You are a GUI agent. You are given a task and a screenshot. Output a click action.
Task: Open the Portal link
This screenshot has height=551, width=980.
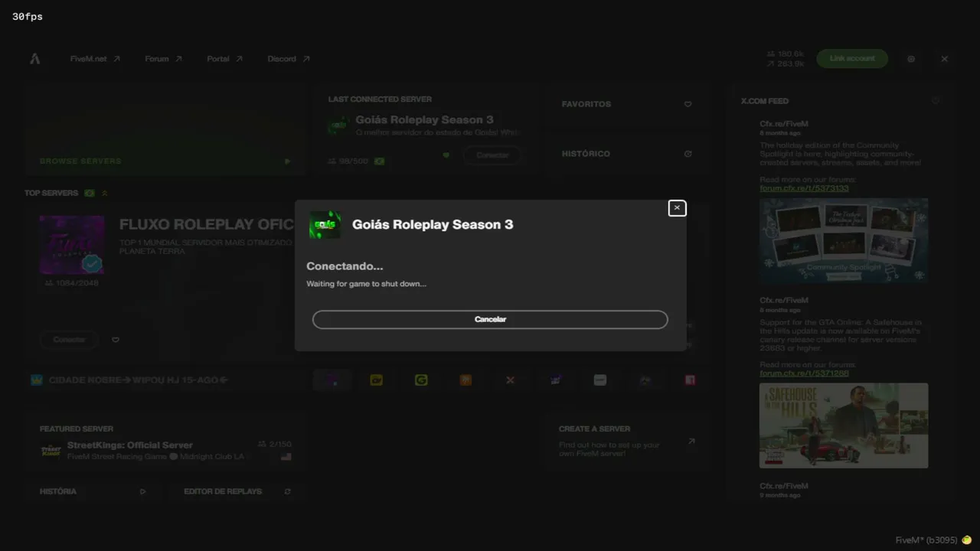click(224, 59)
